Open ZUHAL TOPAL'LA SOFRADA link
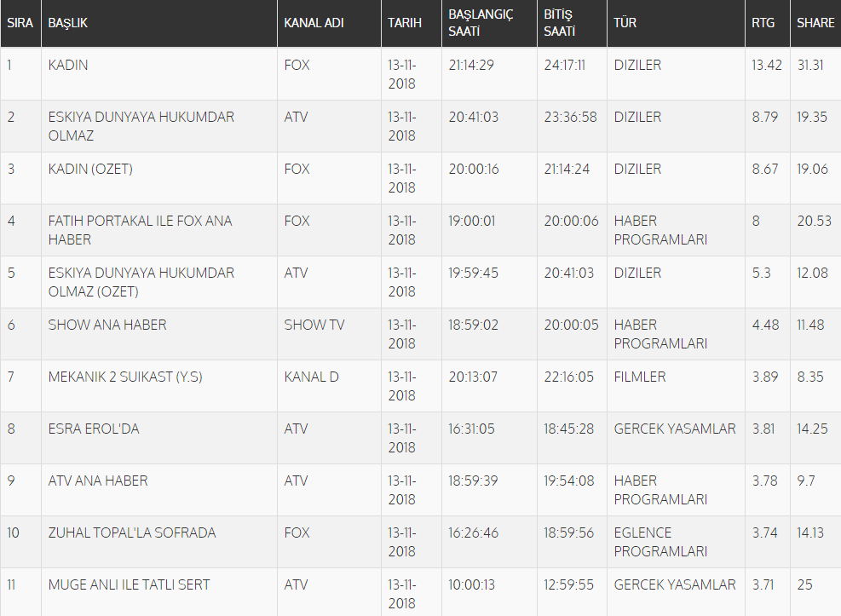The width and height of the screenshot is (841, 616). click(x=132, y=533)
